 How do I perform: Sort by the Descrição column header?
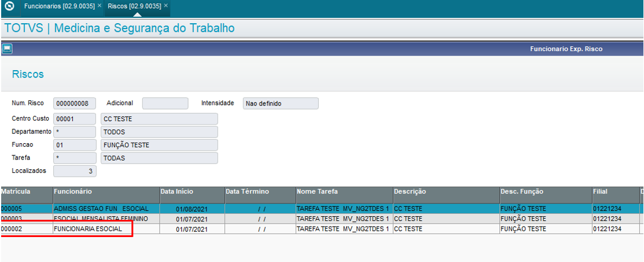click(x=446, y=195)
